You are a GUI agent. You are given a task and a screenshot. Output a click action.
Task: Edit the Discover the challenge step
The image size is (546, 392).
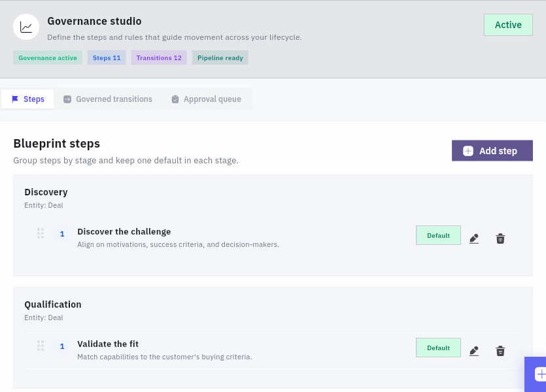(474, 238)
